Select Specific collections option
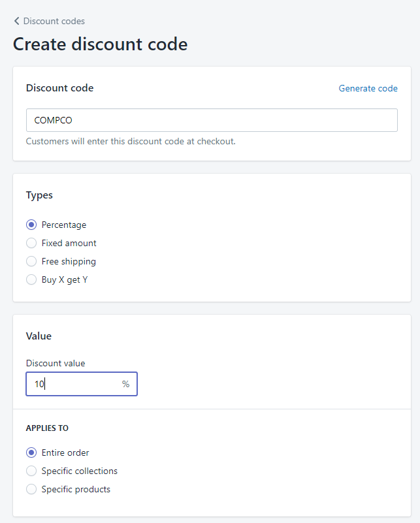 click(x=31, y=471)
